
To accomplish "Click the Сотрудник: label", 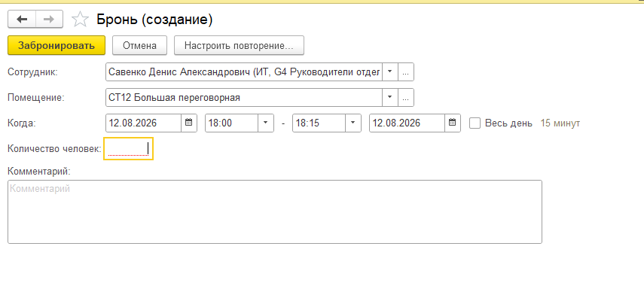I will (33, 72).
